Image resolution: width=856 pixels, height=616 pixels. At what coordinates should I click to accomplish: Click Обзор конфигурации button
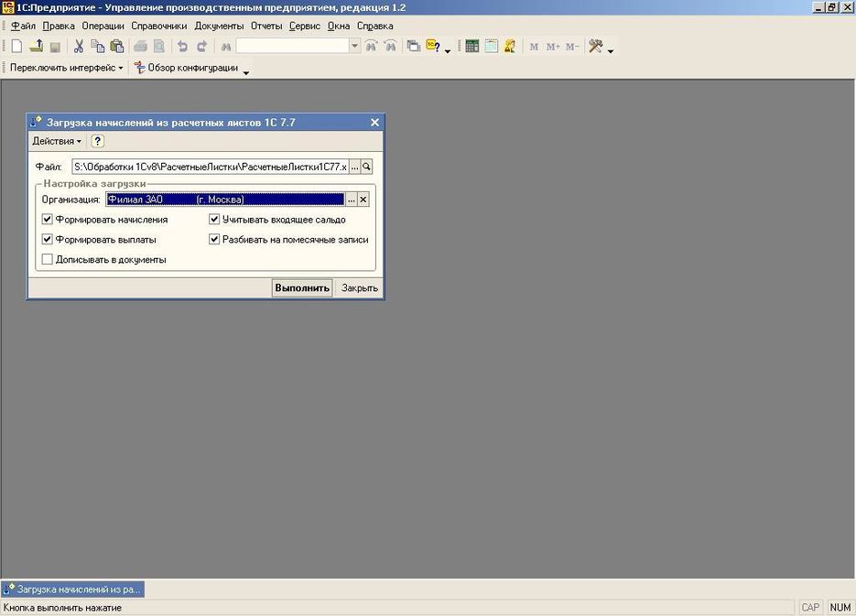point(186,68)
